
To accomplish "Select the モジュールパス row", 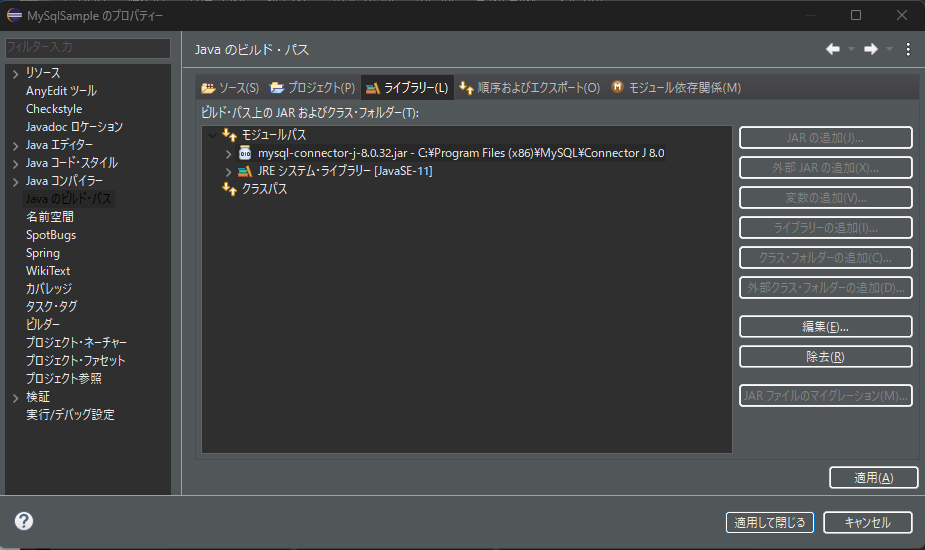I will [x=274, y=135].
